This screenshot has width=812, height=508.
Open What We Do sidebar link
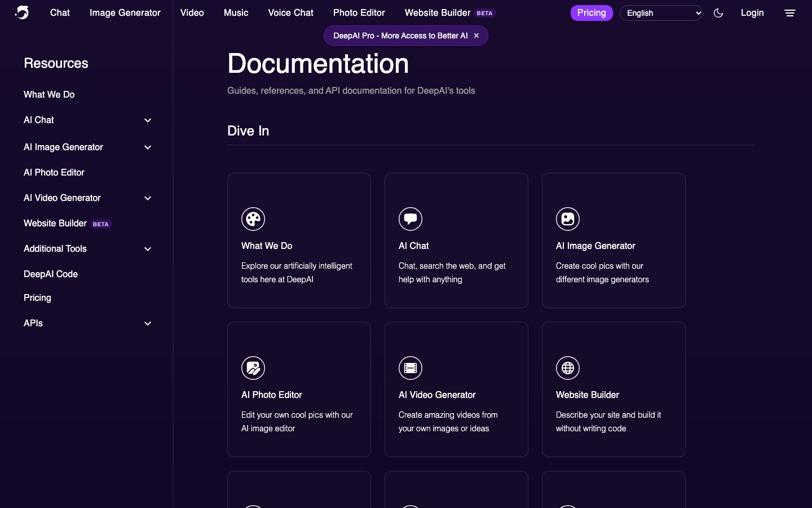pos(49,94)
